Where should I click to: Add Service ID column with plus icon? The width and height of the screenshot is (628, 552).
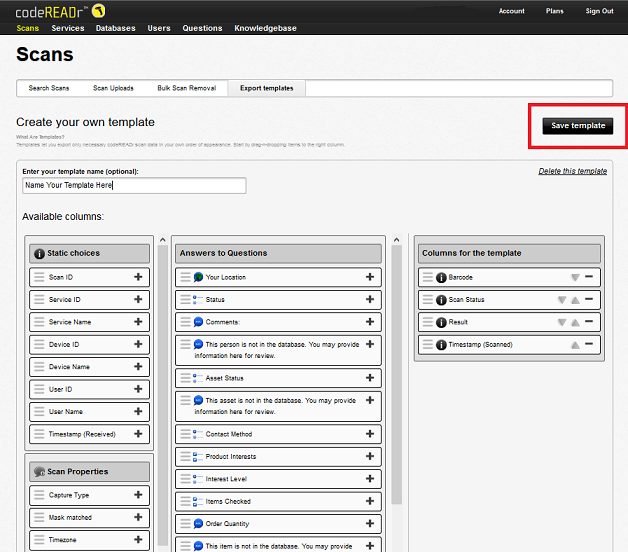pos(138,299)
